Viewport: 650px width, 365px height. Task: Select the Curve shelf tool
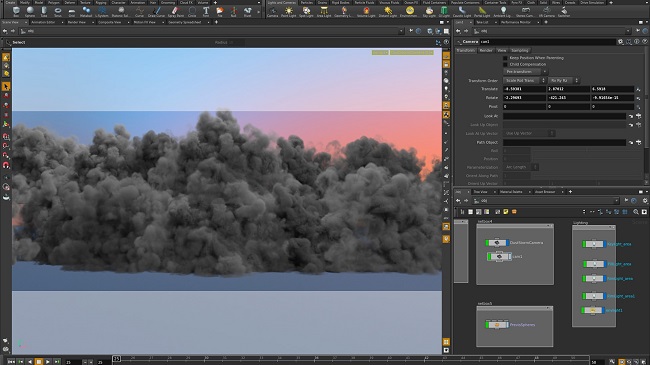pyautogui.click(x=140, y=12)
